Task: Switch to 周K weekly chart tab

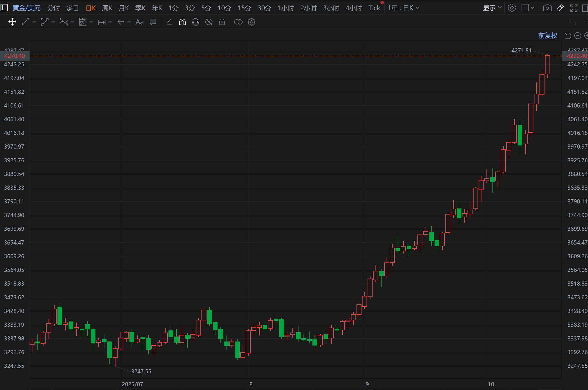Action: 107,8
